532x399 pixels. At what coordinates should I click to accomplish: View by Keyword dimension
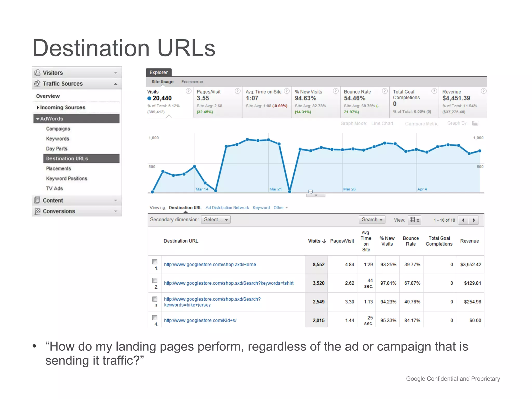point(261,208)
